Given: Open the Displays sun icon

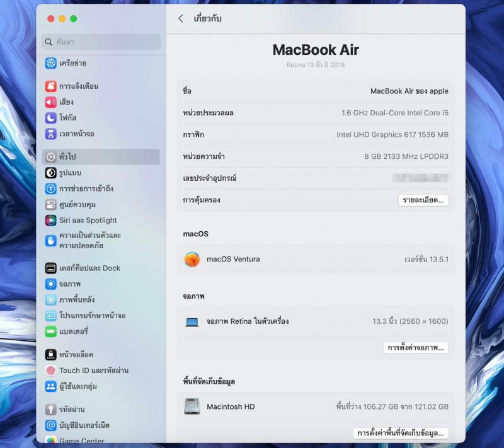Looking at the screenshot, I should [51, 284].
